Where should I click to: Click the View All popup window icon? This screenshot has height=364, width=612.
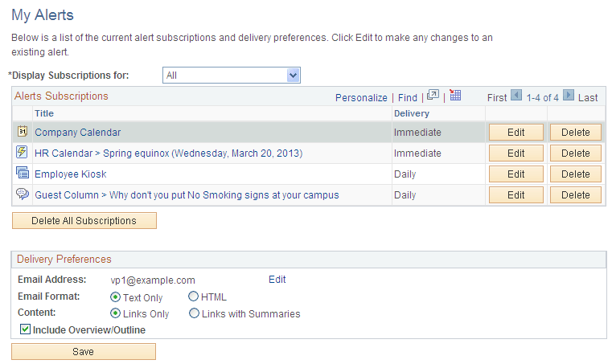point(433,96)
